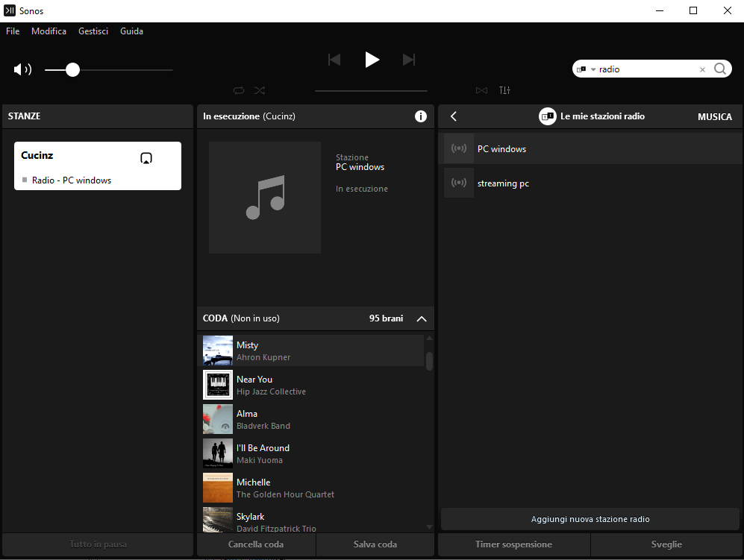The image size is (744, 560).
Task: Click the queue scrollbar thumb
Action: click(429, 361)
